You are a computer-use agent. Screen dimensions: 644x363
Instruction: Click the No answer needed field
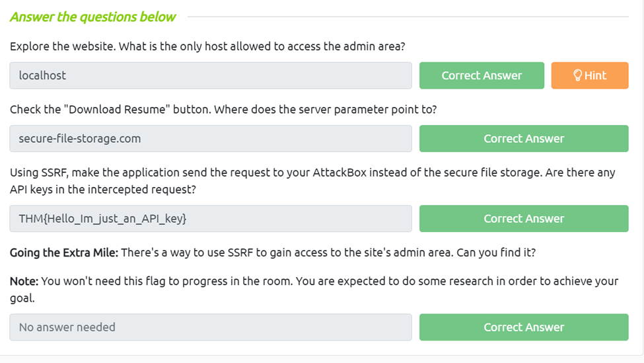click(x=210, y=327)
